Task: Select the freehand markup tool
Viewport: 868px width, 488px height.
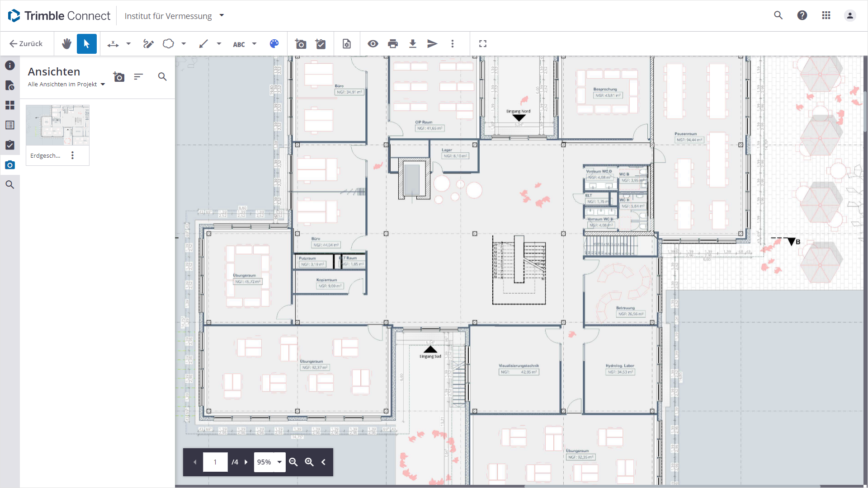Action: tap(148, 44)
